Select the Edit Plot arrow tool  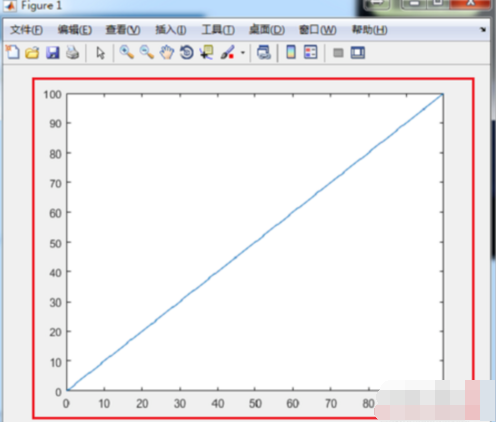[100, 53]
